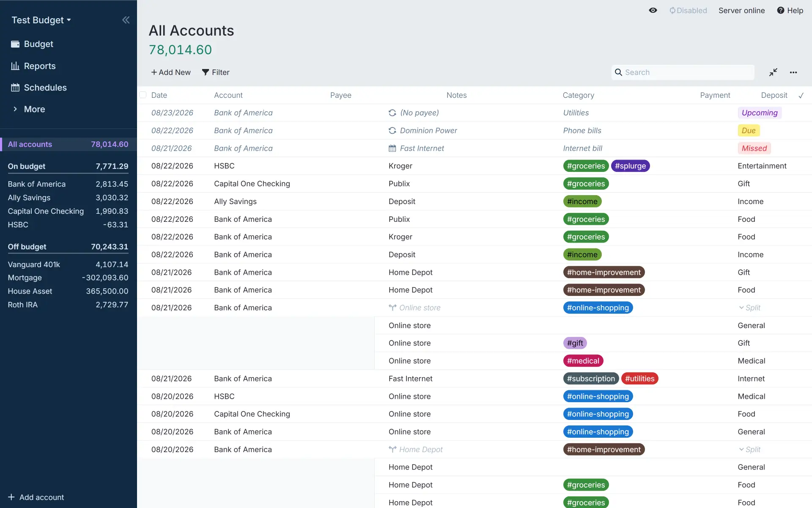Click Add account at bottom

(x=36, y=497)
